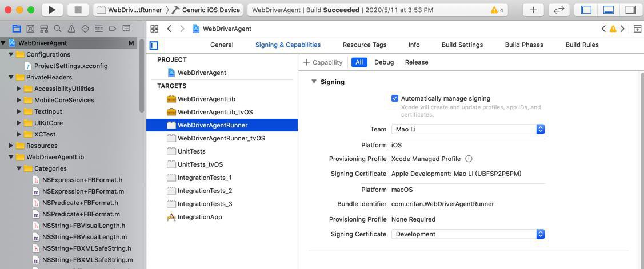Open the Test navigator diamond icon
Viewport: 644px width, 269px height.
85,29
